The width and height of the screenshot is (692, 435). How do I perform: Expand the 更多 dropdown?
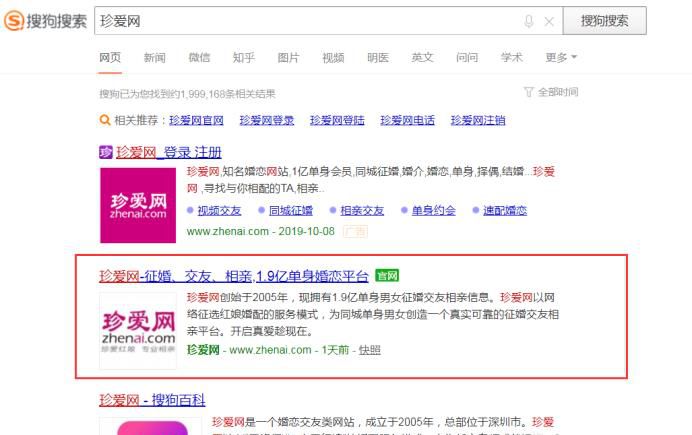pos(561,57)
